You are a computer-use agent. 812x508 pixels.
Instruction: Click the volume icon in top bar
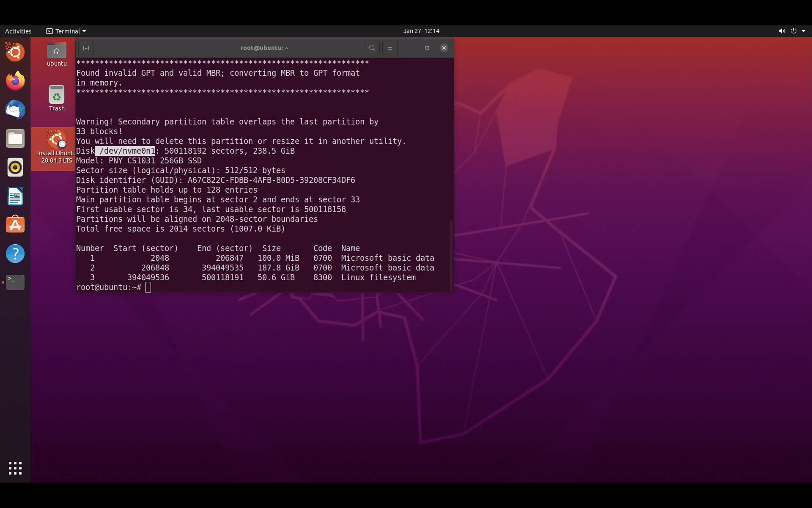(782, 31)
